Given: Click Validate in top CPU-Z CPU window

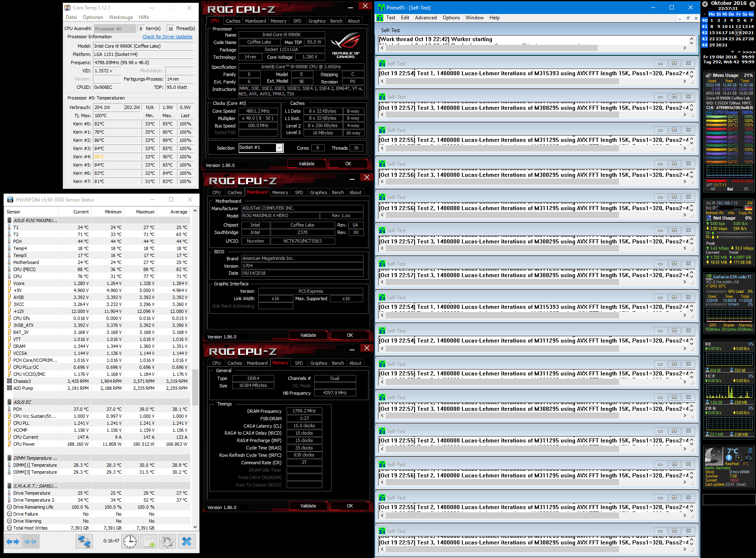Looking at the screenshot, I should tap(306, 164).
